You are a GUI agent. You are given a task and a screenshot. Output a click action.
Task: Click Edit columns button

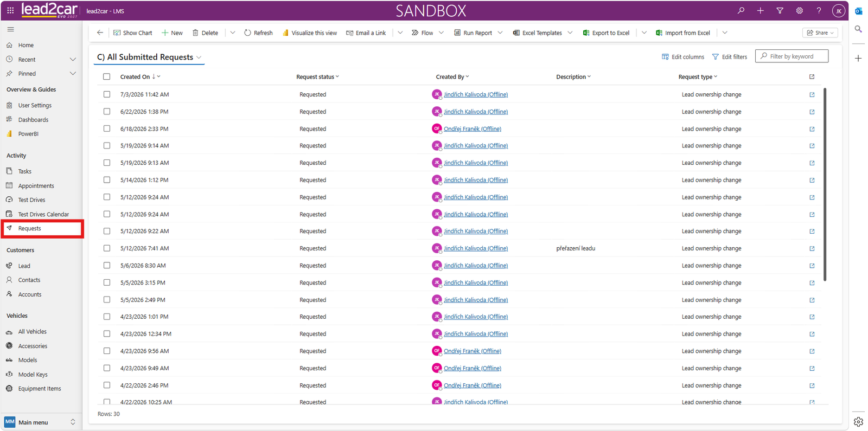[683, 57]
